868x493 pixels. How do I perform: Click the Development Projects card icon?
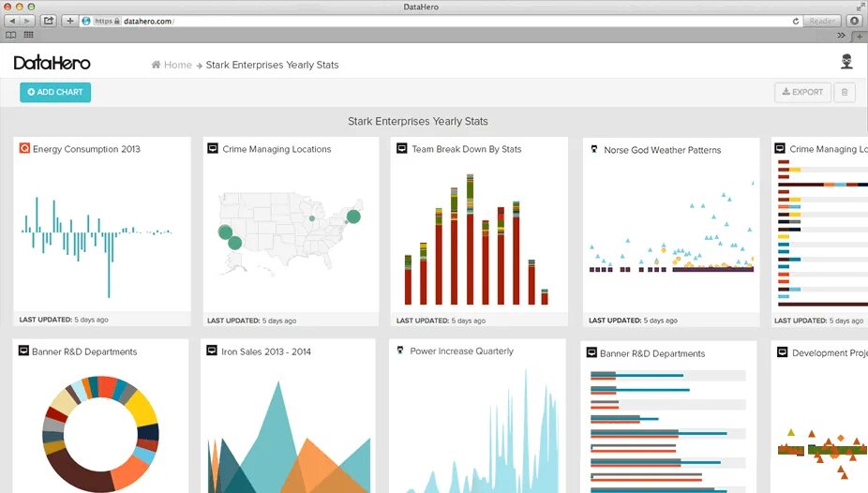tap(782, 351)
